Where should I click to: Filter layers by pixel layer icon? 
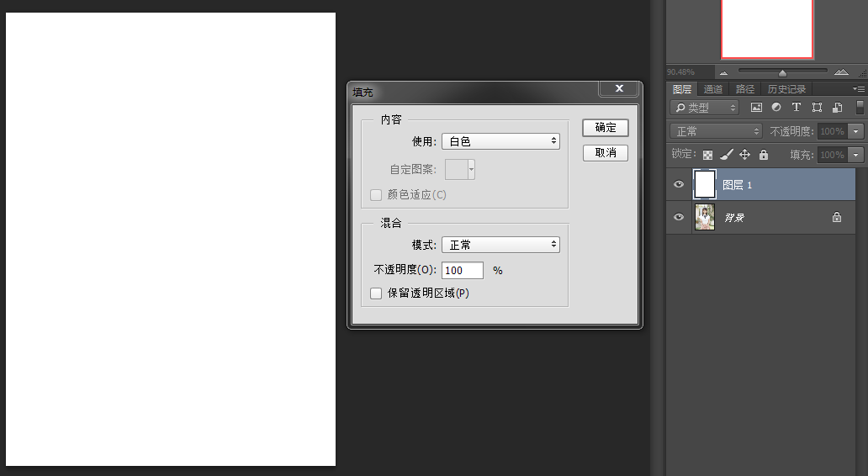tap(756, 108)
